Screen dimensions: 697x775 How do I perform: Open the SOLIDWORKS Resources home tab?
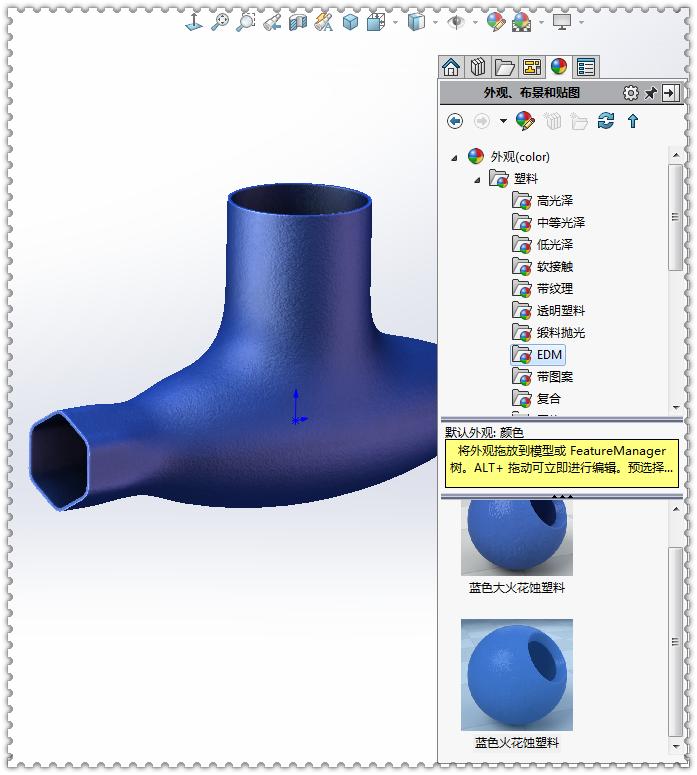[x=451, y=67]
